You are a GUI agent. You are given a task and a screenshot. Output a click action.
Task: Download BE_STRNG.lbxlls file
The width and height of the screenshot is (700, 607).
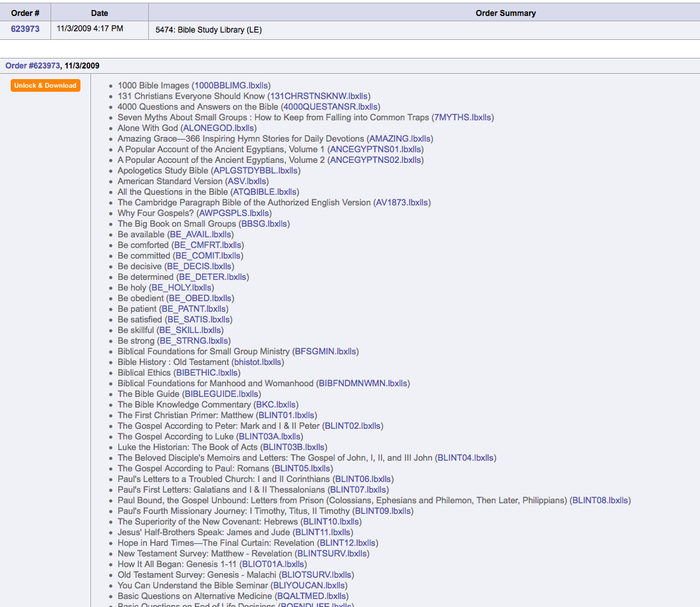[193, 341]
